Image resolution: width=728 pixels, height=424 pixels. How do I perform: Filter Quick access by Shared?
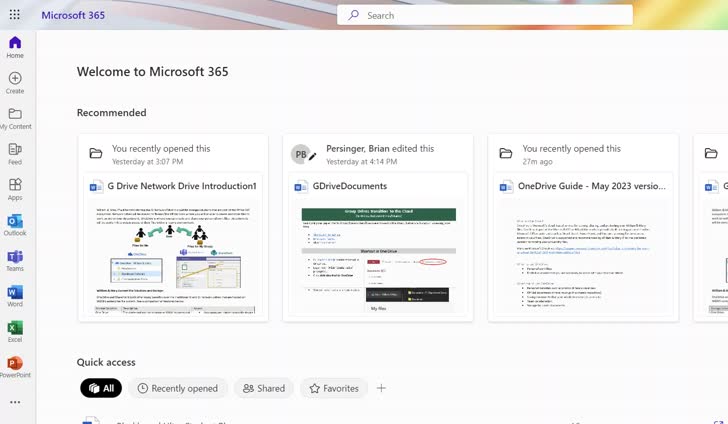pyautogui.click(x=263, y=388)
